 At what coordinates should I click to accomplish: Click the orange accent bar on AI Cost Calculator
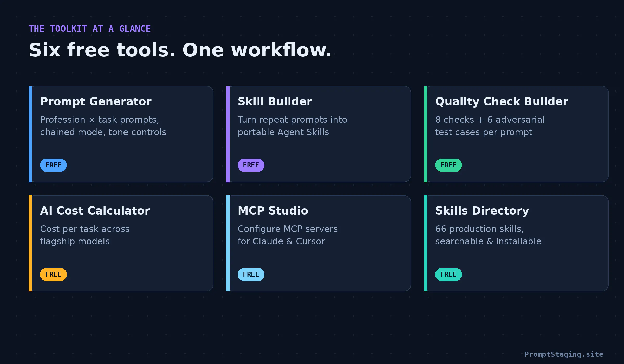[30, 243]
